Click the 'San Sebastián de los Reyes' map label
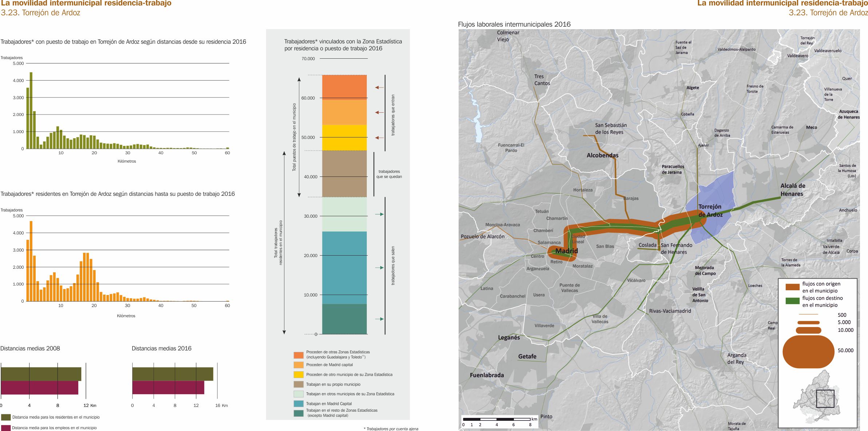 click(611, 129)
